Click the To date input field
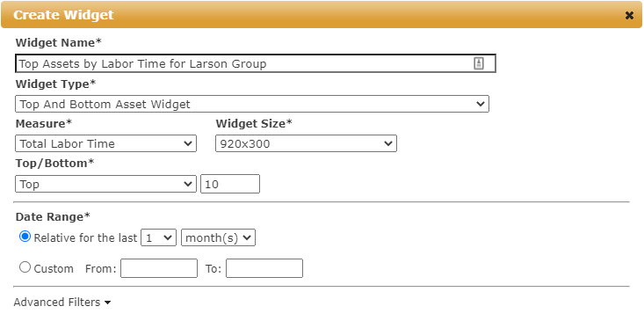This screenshot has width=644, height=321. [x=264, y=268]
